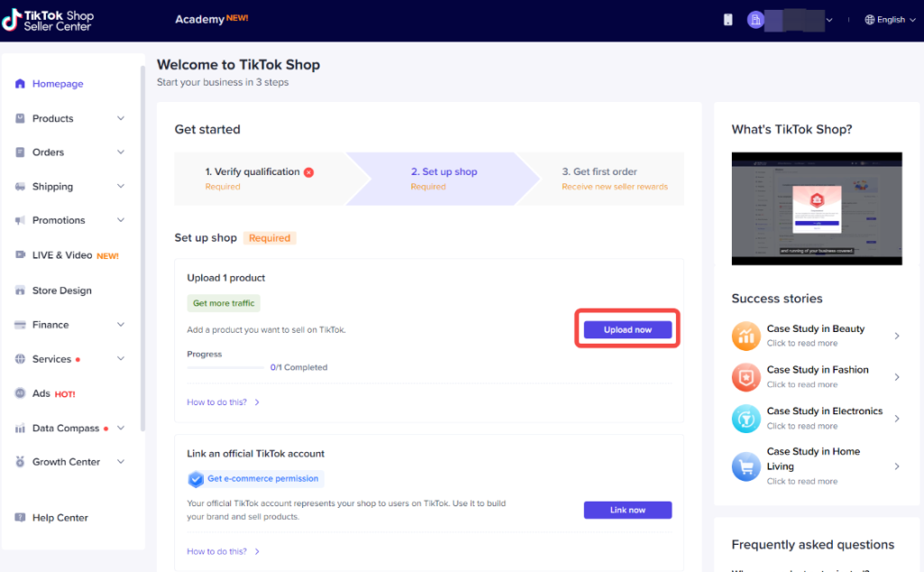The width and height of the screenshot is (924, 572).
Task: Open the English language dropdown
Action: [x=891, y=20]
